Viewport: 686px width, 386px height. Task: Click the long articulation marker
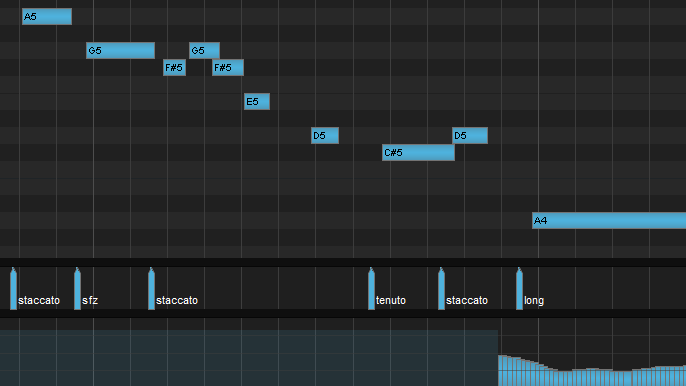pyautogui.click(x=519, y=289)
